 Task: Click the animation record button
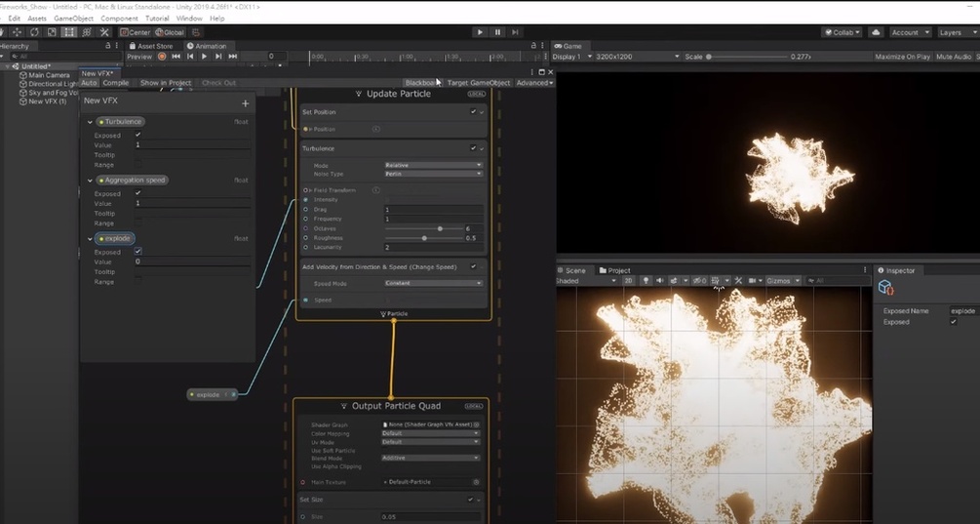[162, 57]
